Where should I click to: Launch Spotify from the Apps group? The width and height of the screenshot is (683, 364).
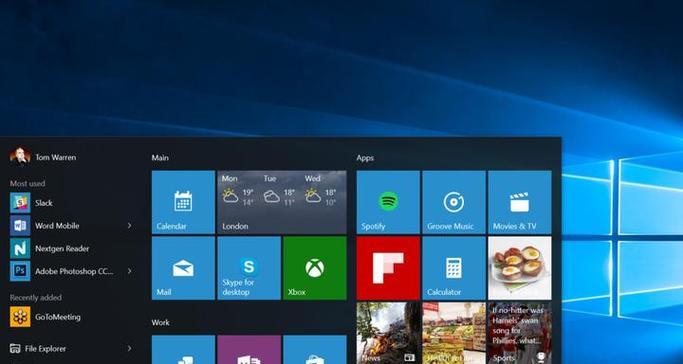[x=388, y=202]
